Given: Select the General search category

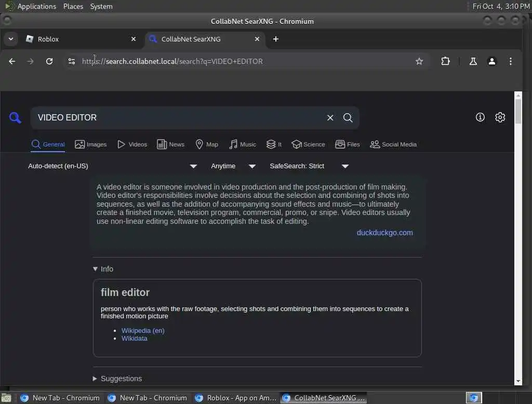Looking at the screenshot, I should click(x=48, y=144).
